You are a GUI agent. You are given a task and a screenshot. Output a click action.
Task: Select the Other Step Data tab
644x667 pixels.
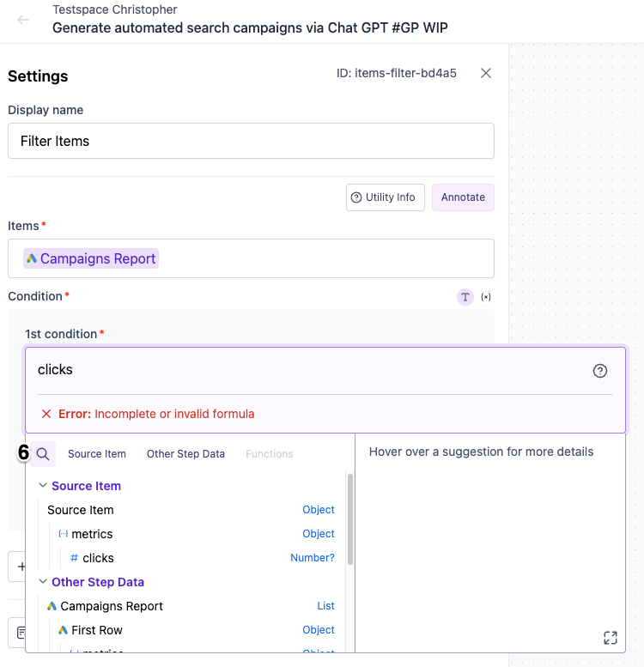pyautogui.click(x=185, y=454)
